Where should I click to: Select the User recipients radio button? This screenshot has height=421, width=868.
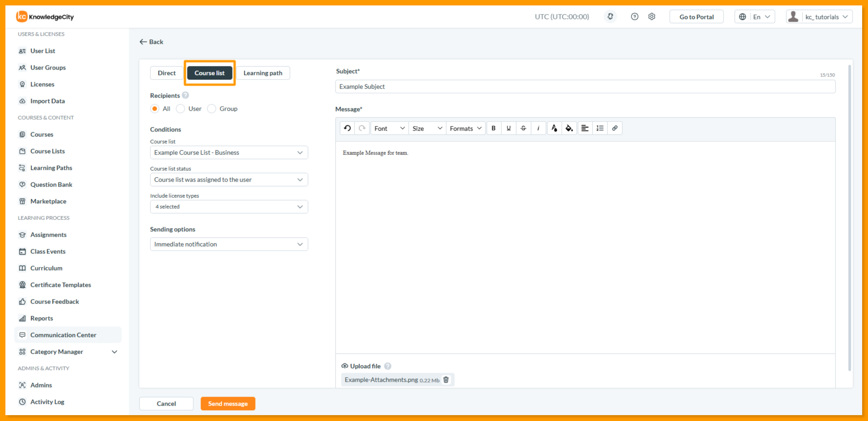pyautogui.click(x=181, y=109)
